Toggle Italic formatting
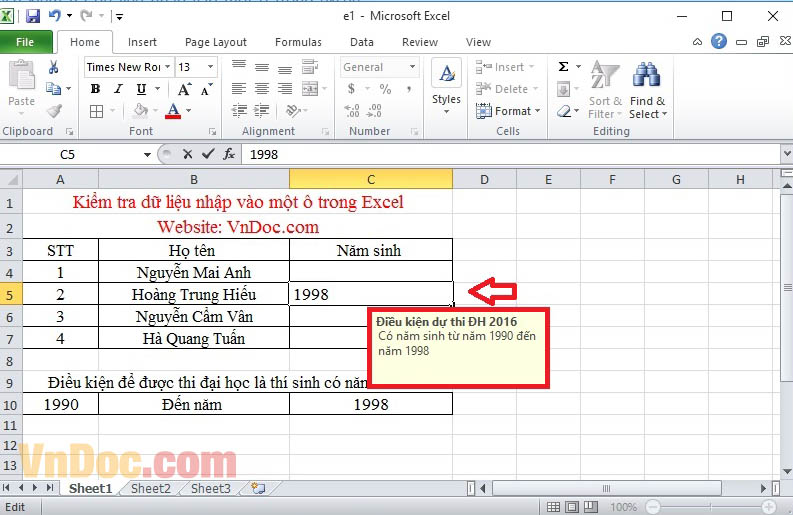The height and width of the screenshot is (515, 793). click(x=118, y=89)
